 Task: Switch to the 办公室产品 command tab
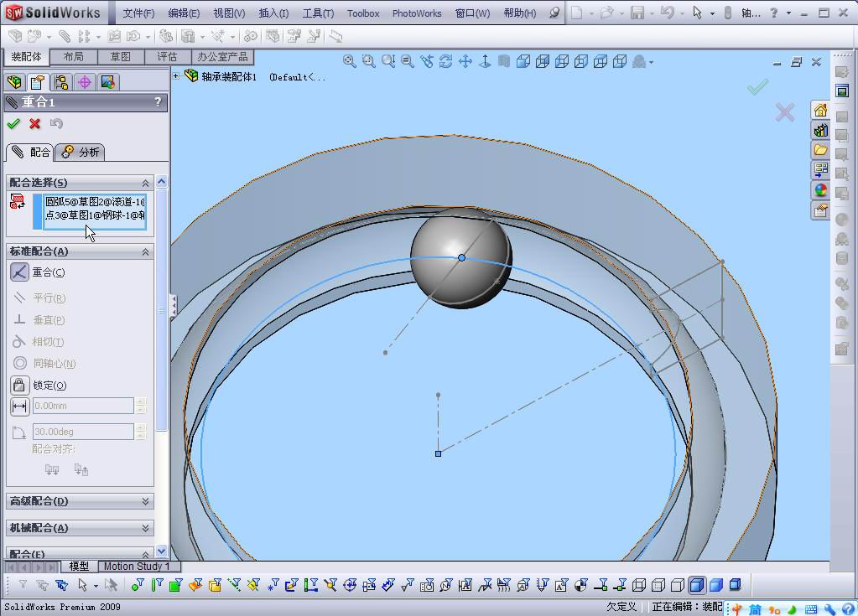pyautogui.click(x=222, y=57)
